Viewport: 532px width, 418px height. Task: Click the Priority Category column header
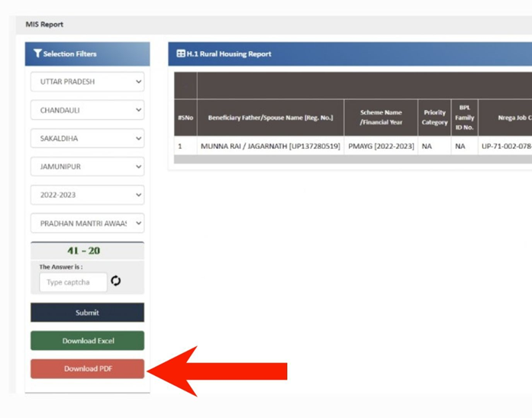[434, 118]
